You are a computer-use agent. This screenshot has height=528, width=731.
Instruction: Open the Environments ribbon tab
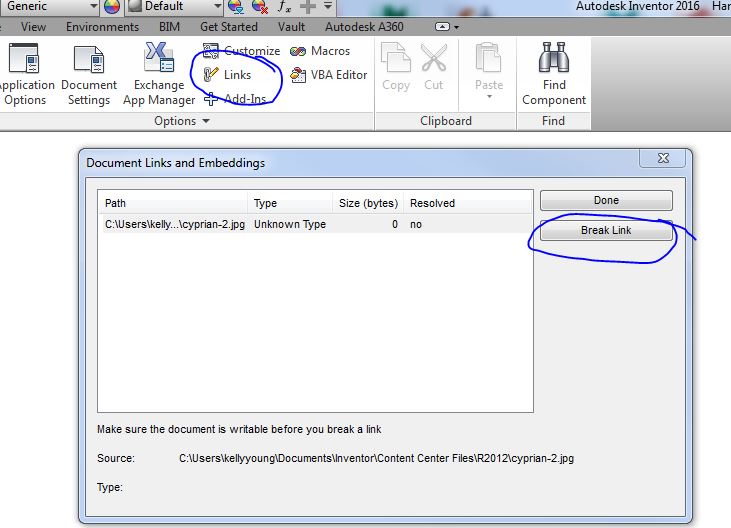[102, 27]
